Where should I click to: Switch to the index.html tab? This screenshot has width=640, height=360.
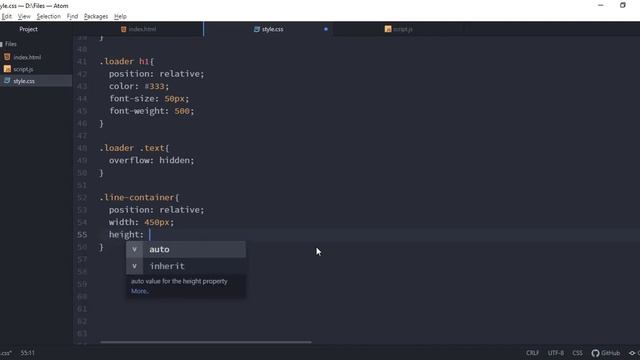[138, 29]
